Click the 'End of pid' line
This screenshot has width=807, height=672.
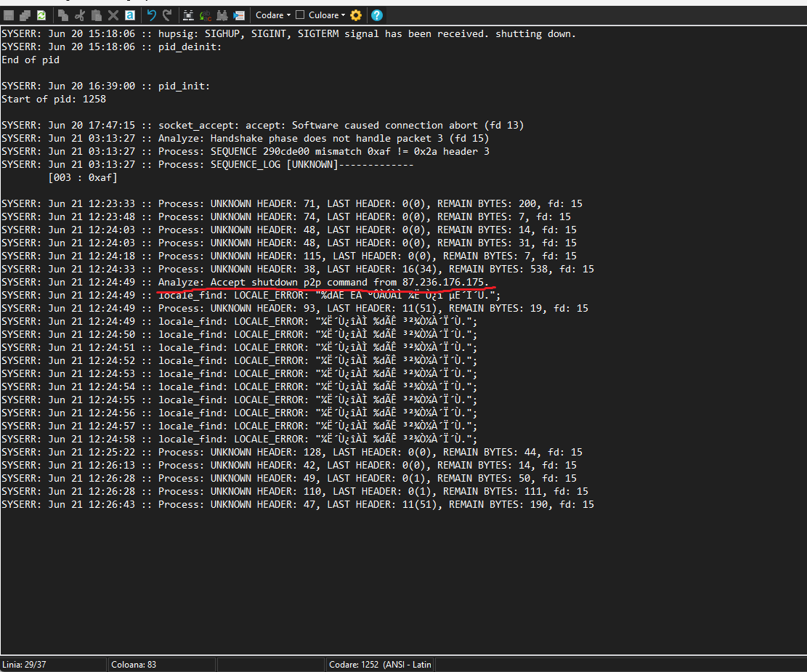(x=31, y=60)
